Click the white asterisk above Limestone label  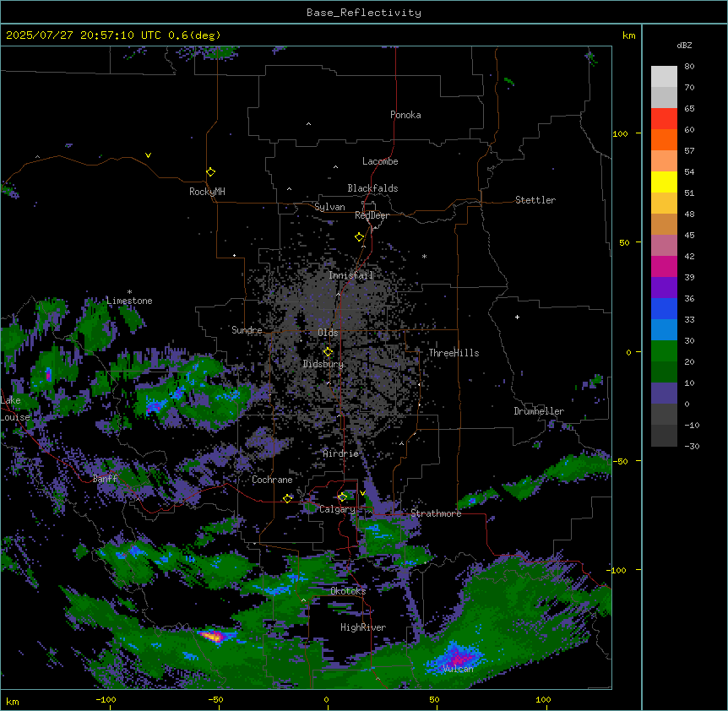(129, 292)
